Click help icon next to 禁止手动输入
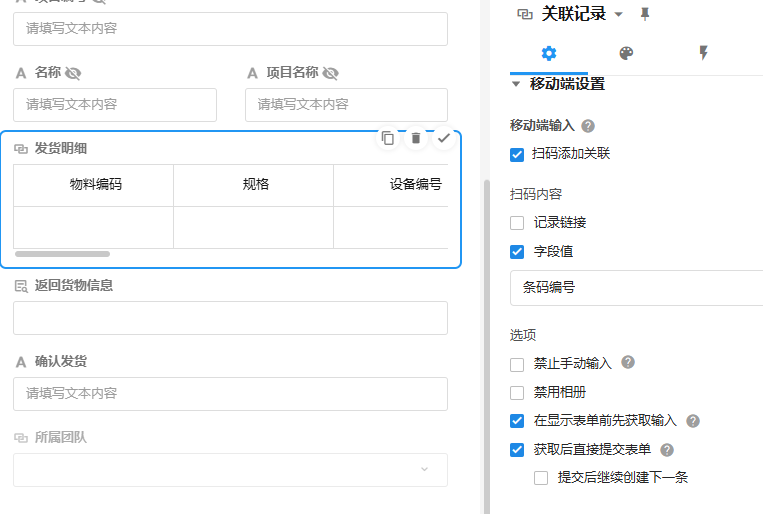Viewport: 763px width, 514px height. click(628, 363)
